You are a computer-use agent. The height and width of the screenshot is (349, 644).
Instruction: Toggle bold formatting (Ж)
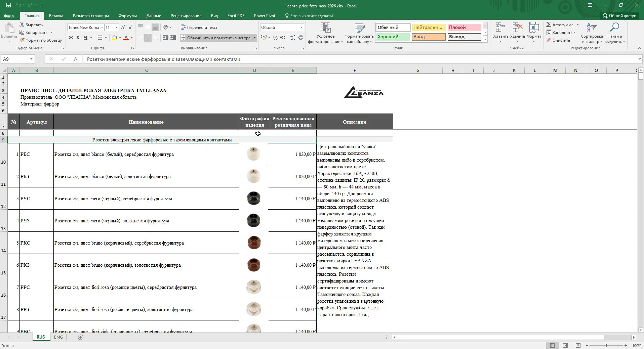tap(71, 38)
